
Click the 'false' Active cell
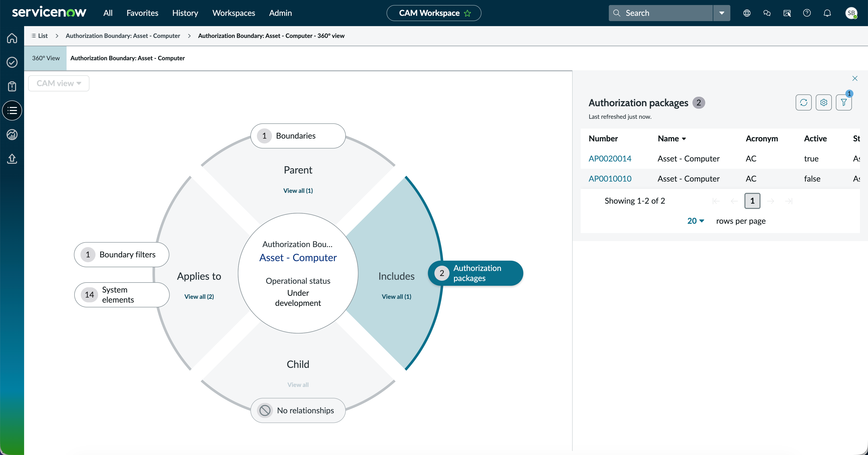tap(812, 179)
